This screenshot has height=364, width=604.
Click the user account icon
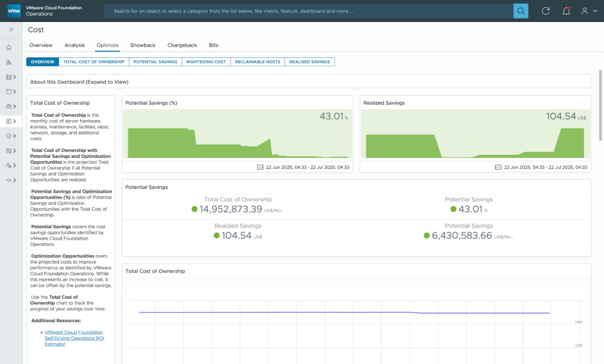point(584,11)
